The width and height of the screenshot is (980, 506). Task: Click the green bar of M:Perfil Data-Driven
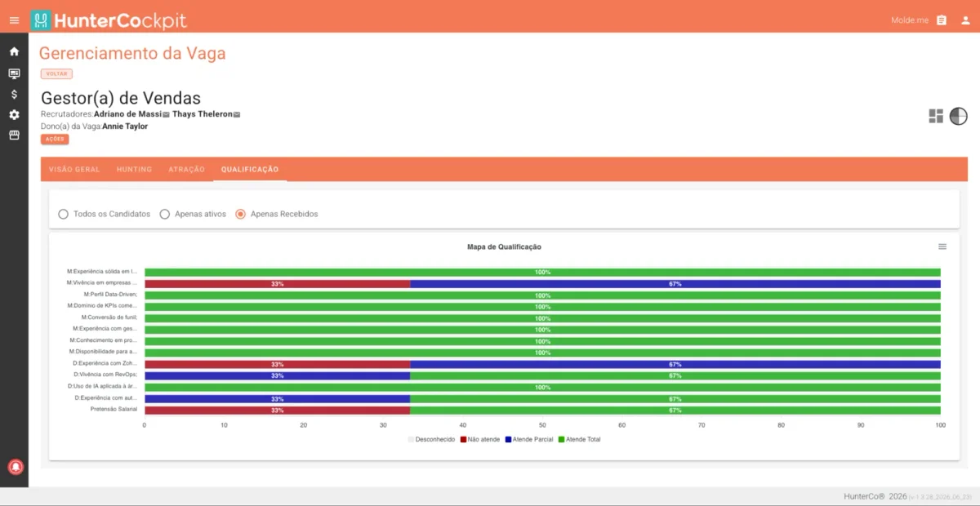[x=542, y=295]
